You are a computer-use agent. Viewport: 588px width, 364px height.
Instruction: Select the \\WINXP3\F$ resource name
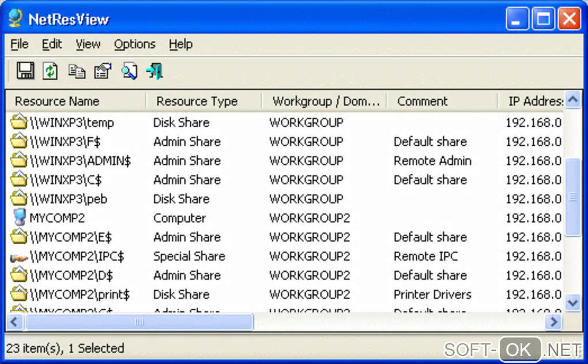[x=65, y=142]
